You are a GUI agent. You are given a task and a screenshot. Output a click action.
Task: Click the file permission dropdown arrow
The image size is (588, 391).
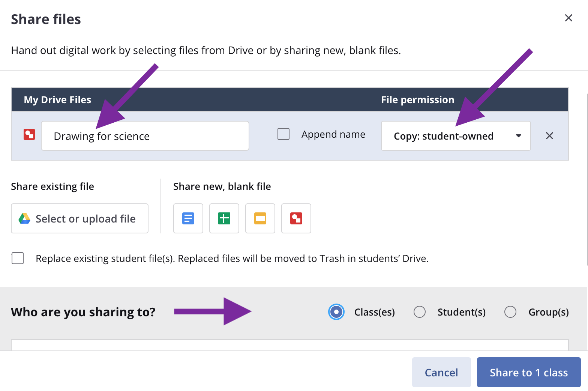click(x=519, y=136)
